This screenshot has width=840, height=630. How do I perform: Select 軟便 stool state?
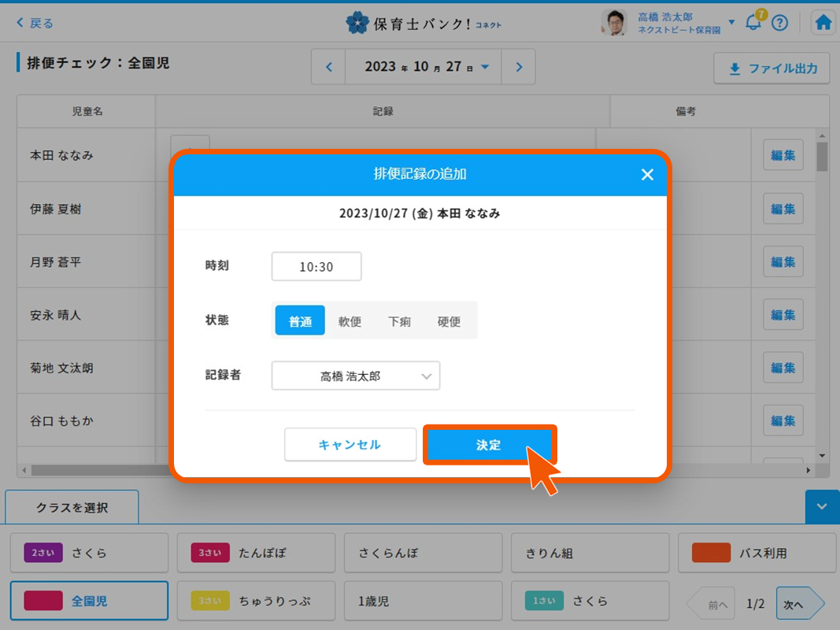point(350,321)
